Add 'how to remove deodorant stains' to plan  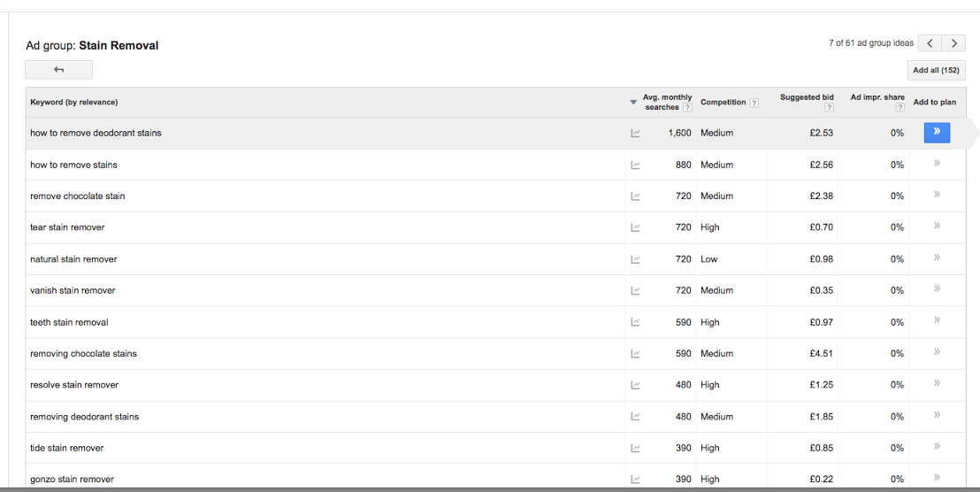tap(936, 133)
